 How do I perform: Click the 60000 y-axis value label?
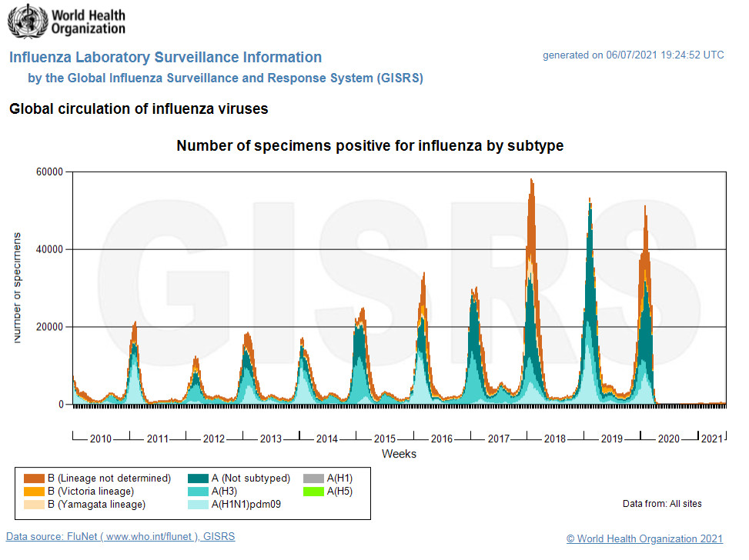48,172
